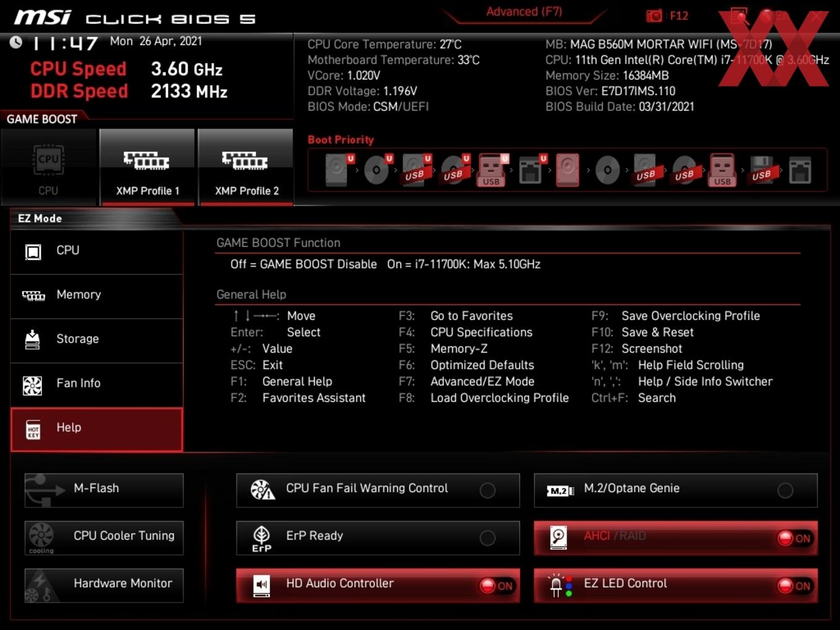Take a screenshot with the F12 camera icon
The width and height of the screenshot is (840, 630).
coord(654,16)
